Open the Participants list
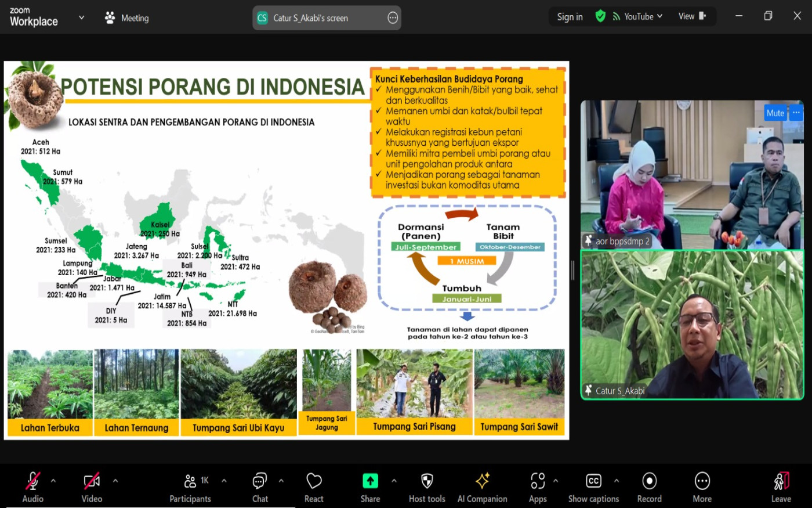This screenshot has width=812, height=508. 190,487
